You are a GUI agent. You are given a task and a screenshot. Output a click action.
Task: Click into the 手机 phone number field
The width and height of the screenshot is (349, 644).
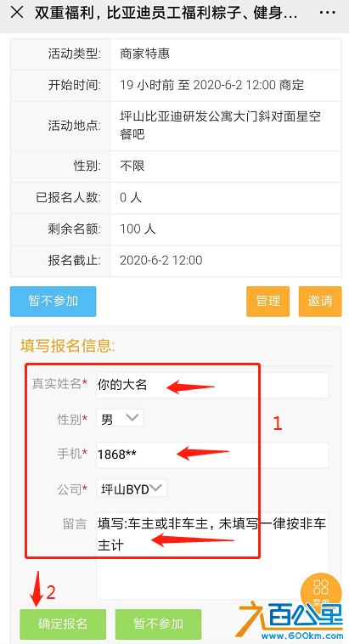click(x=212, y=455)
